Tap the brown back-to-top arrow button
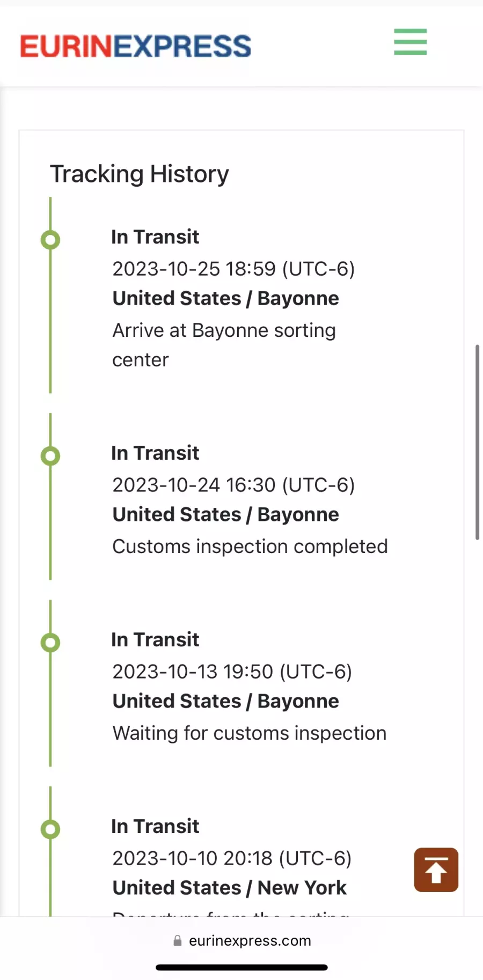The height and width of the screenshot is (980, 483). (x=436, y=870)
